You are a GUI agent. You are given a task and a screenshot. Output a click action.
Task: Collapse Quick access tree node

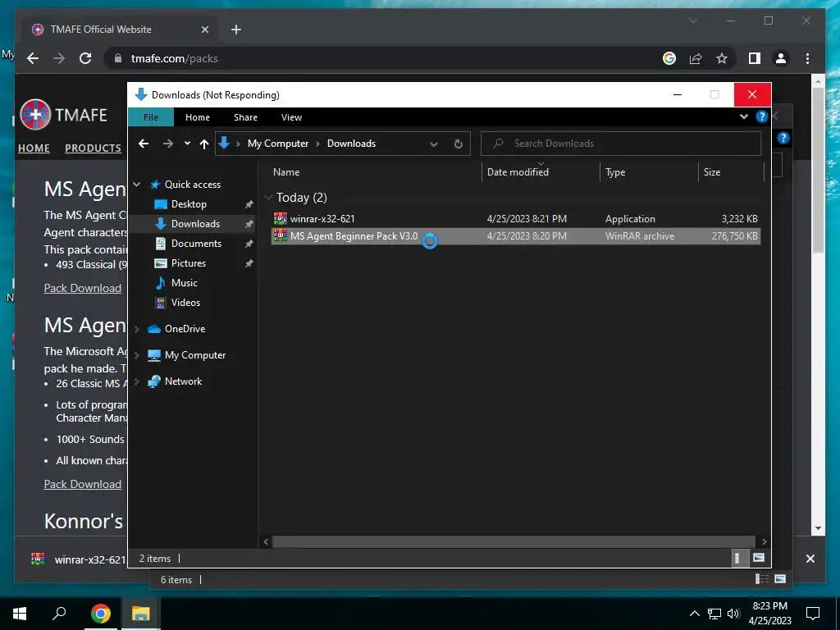137,185
